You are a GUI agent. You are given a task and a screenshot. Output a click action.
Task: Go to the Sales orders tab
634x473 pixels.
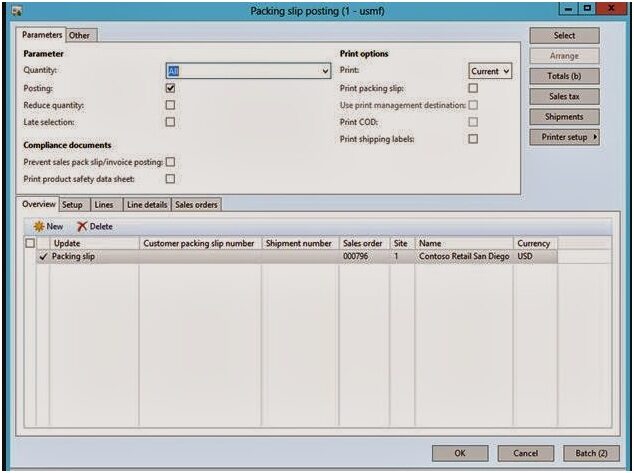pos(196,205)
